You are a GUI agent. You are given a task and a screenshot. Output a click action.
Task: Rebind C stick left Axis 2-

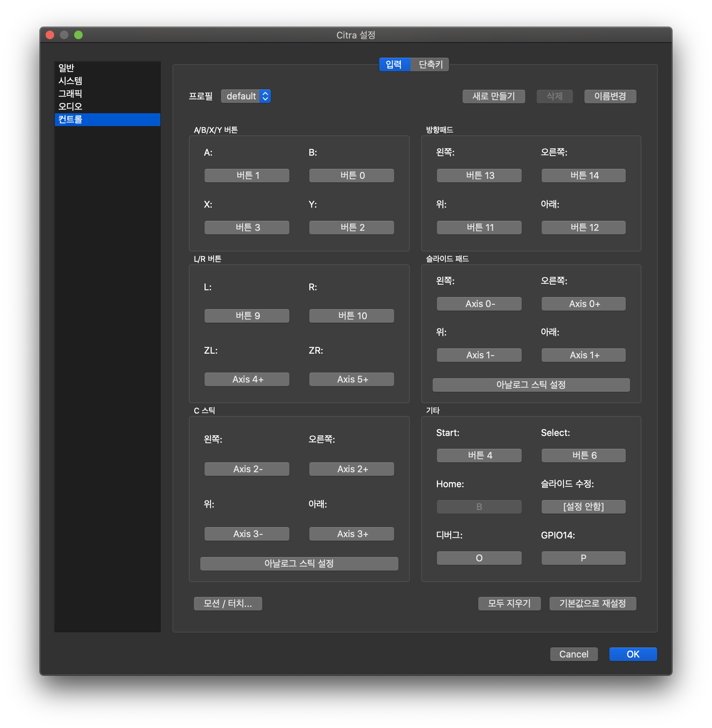tap(247, 469)
